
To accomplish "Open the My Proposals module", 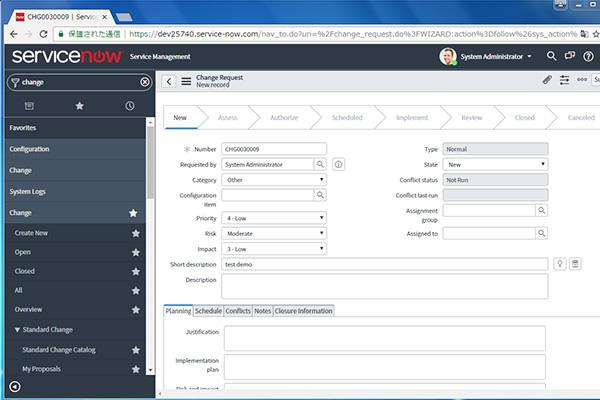I will click(41, 369).
